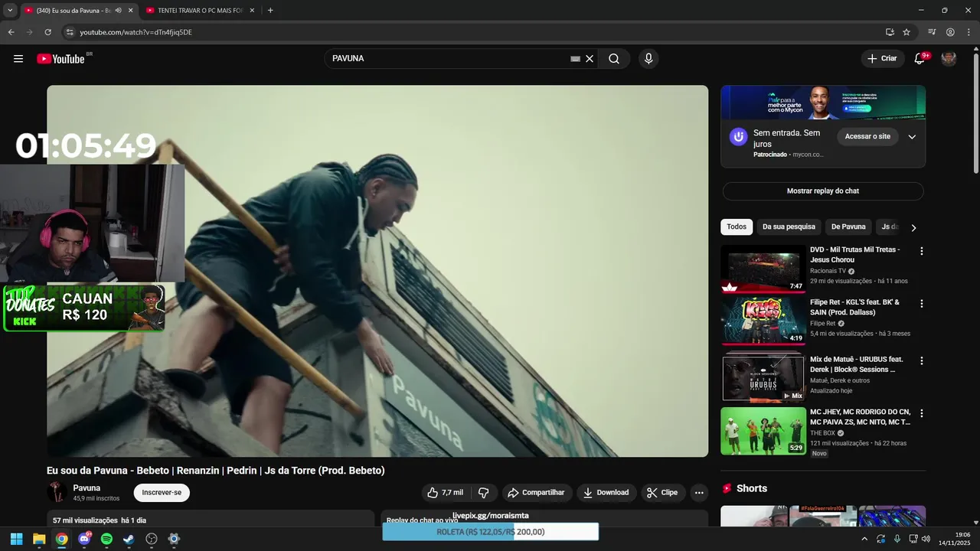Bookmark this page with the star

[906, 32]
